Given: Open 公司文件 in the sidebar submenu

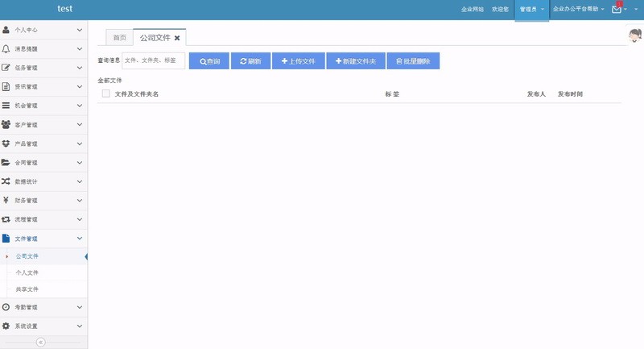Looking at the screenshot, I should [27, 256].
